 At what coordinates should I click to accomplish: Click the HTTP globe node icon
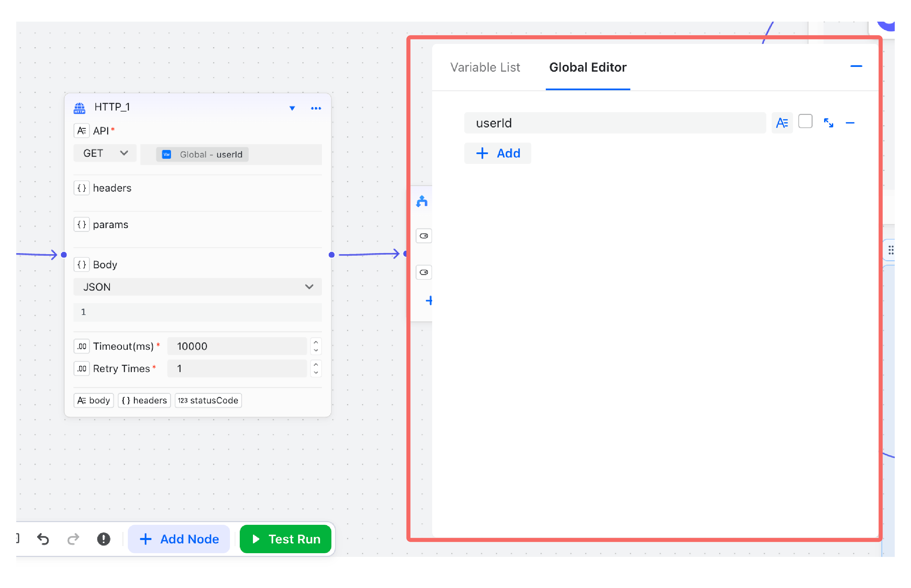coord(79,108)
